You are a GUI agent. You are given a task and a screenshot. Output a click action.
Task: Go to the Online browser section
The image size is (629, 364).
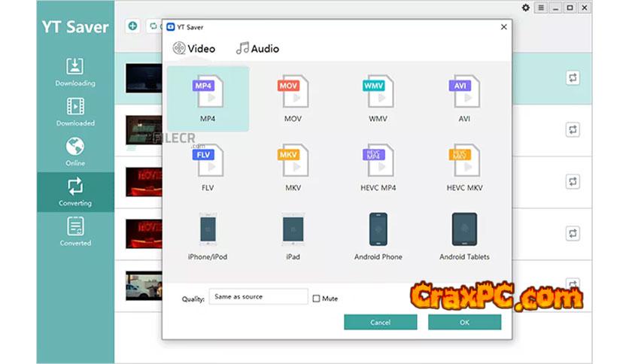point(75,151)
